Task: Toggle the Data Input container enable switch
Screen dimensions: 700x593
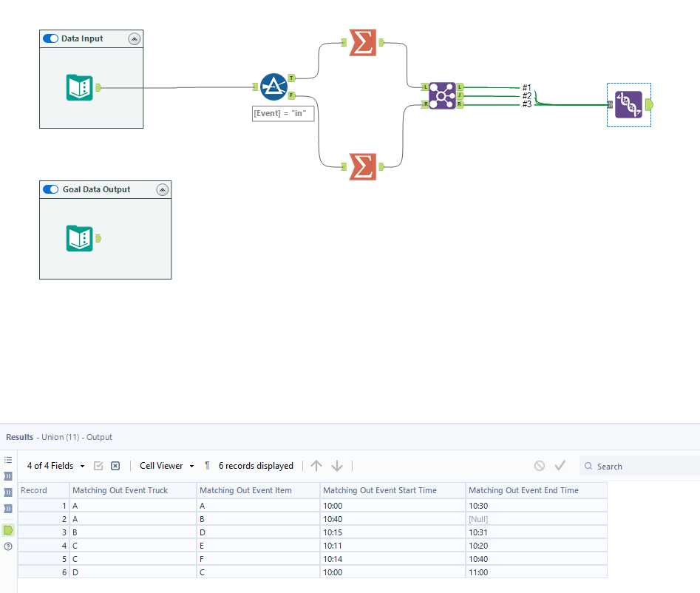Action: tap(50, 38)
